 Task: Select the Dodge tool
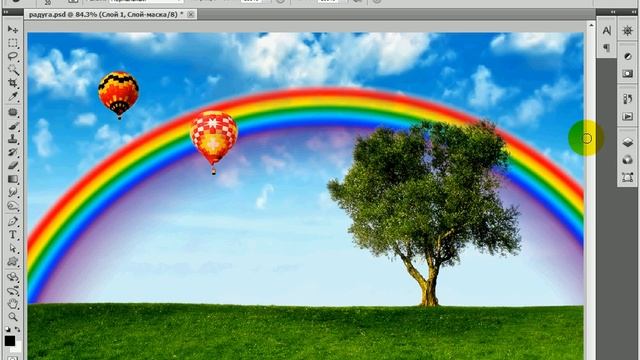[x=13, y=206]
